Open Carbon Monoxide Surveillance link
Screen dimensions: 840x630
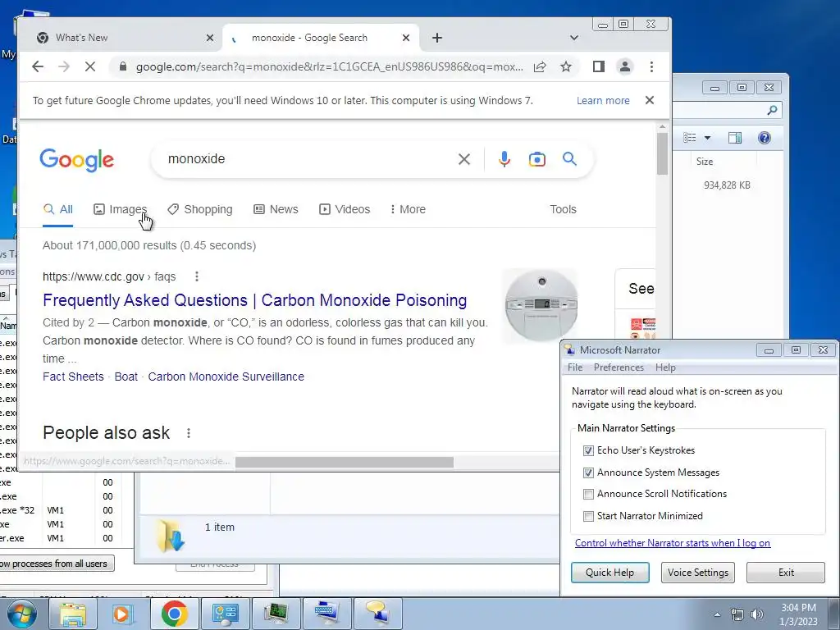coord(226,377)
